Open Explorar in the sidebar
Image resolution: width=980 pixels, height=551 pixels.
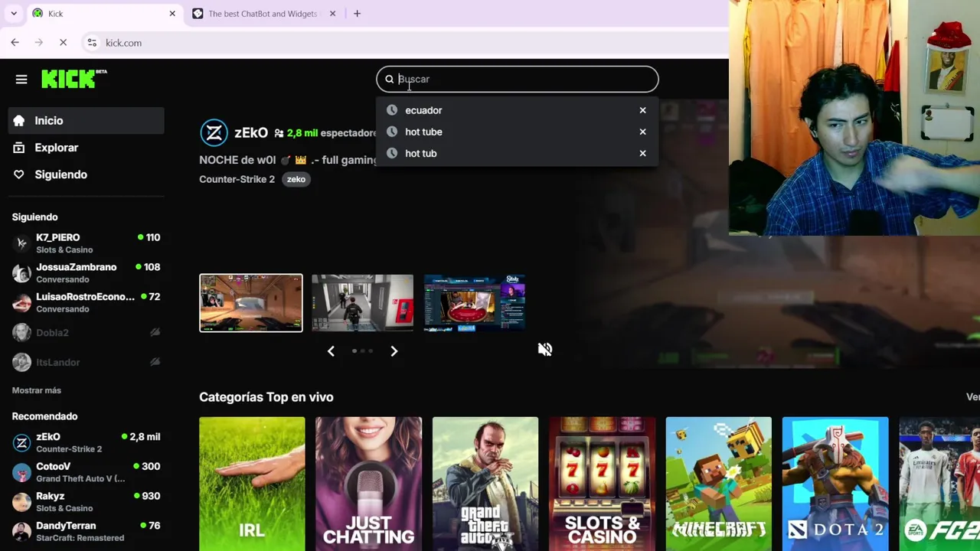point(86,148)
